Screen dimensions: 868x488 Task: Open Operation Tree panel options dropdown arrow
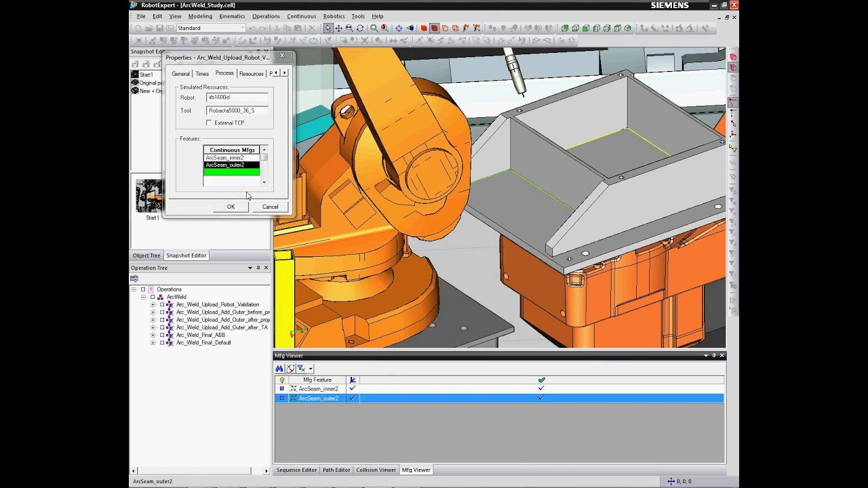[250, 268]
